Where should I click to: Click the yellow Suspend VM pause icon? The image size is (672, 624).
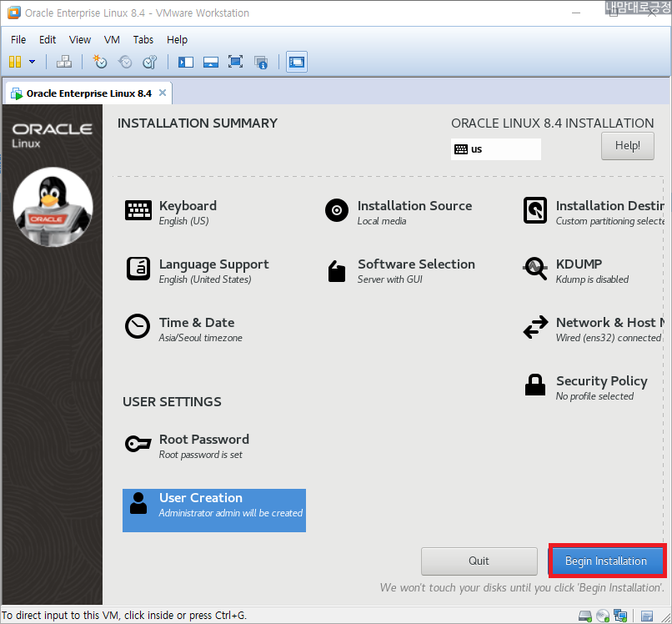coord(15,63)
